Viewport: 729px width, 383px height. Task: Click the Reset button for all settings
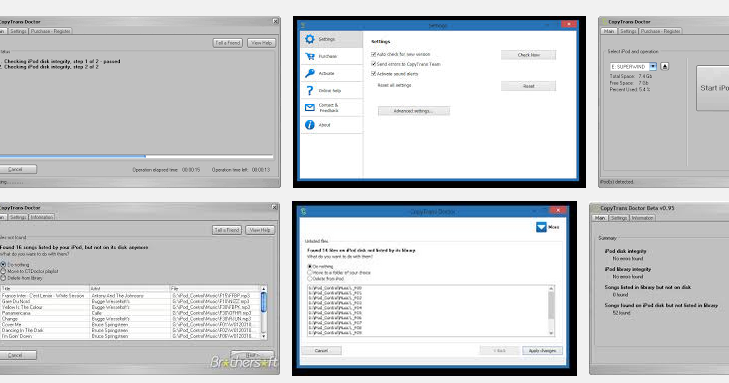pos(528,86)
